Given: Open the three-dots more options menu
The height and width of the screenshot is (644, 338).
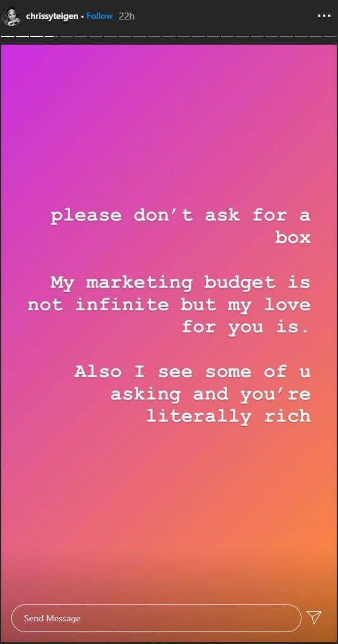Looking at the screenshot, I should coord(324,16).
